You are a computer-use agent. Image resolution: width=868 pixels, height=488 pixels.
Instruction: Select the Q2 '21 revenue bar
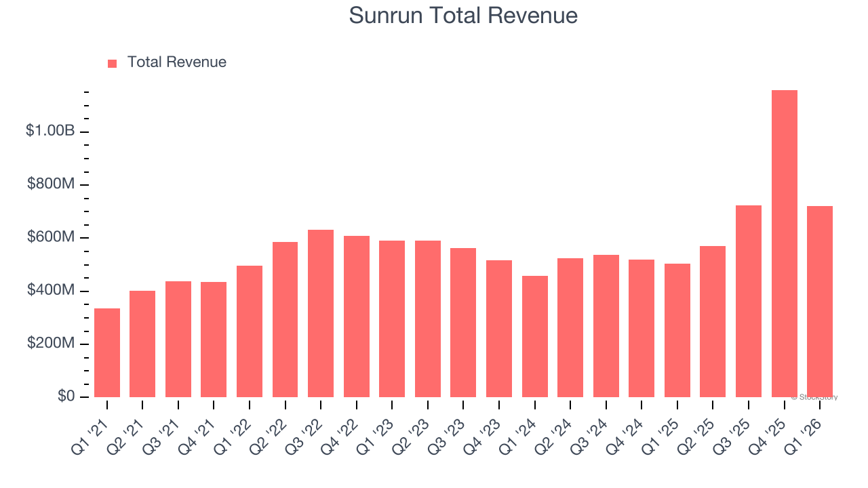142,344
